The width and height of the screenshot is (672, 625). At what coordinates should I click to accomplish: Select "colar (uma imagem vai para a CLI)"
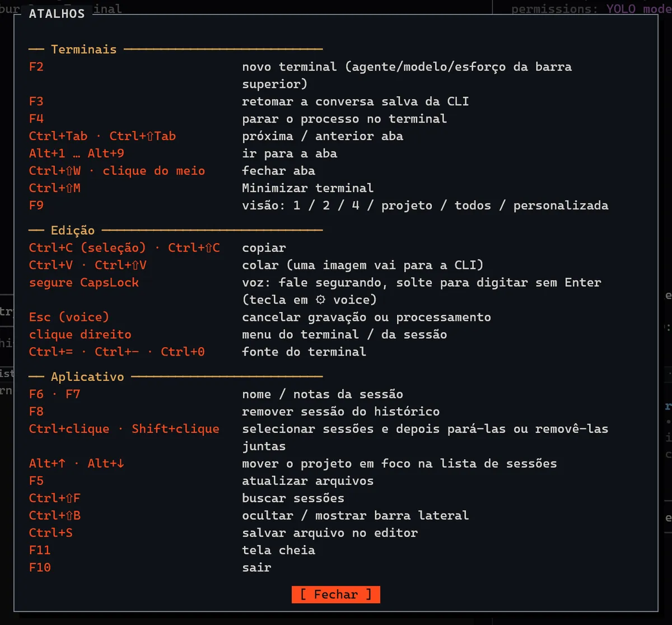[363, 265]
